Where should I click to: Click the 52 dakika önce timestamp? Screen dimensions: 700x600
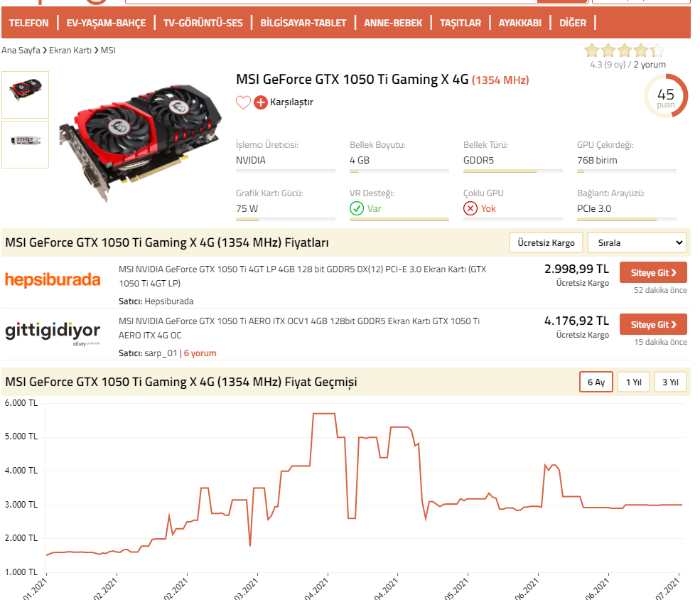pyautogui.click(x=660, y=290)
